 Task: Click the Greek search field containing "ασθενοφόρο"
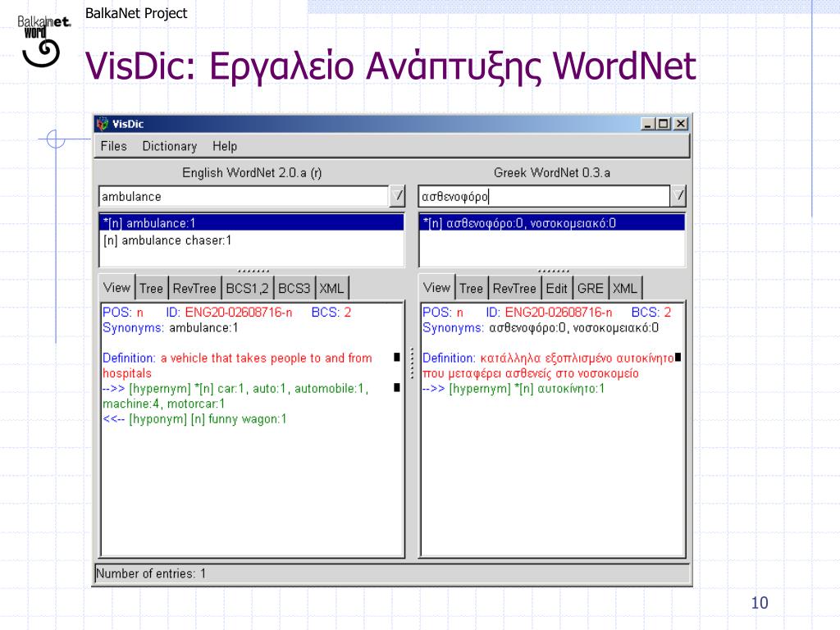(x=544, y=197)
